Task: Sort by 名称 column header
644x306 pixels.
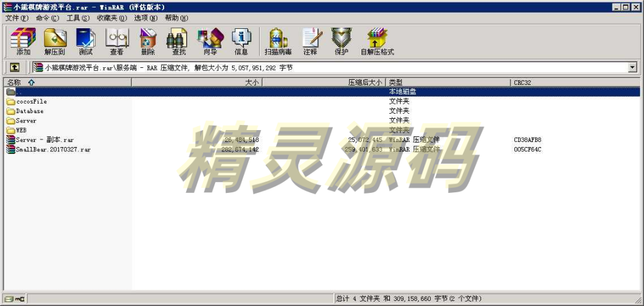Action: pyautogui.click(x=67, y=82)
